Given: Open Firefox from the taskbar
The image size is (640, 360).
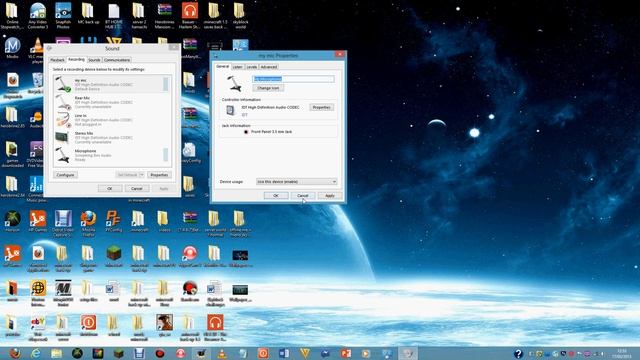Looking at the screenshot, I should tap(15, 353).
